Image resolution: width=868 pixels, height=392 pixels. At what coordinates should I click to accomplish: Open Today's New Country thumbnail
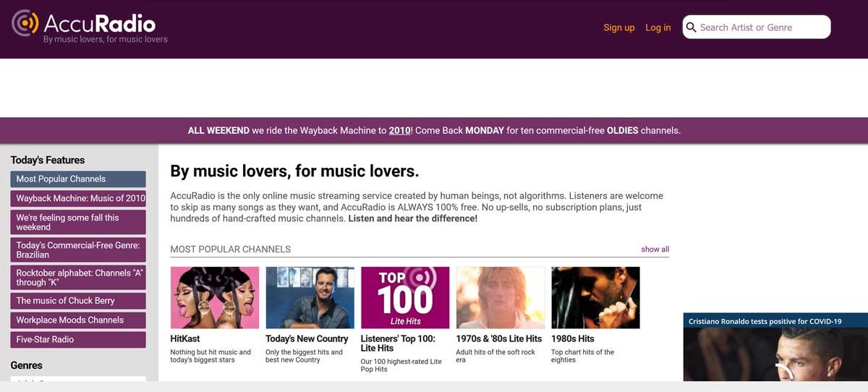pos(310,298)
